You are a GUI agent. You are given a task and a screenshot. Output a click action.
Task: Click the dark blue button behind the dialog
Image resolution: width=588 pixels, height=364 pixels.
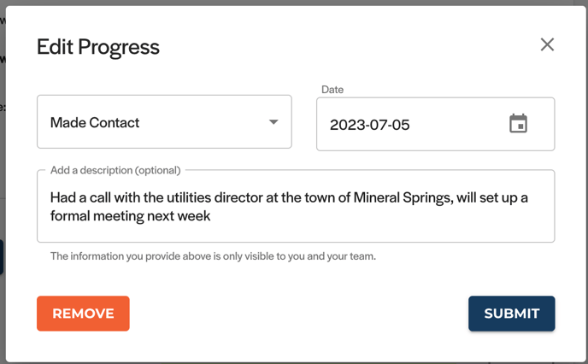[2, 257]
